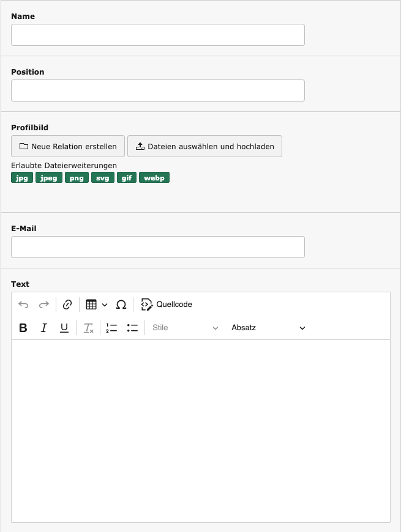This screenshot has height=532, width=401.
Task: Insert a link using the link icon
Action: tap(68, 305)
